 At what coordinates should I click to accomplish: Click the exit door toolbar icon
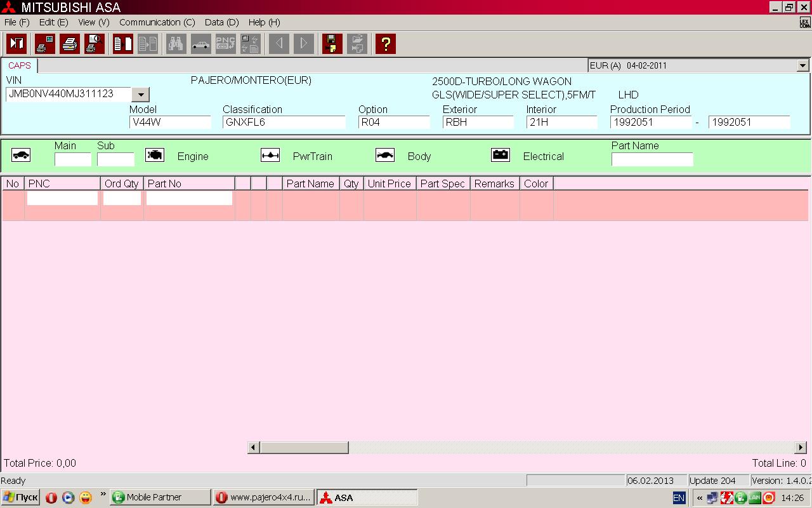click(x=16, y=44)
